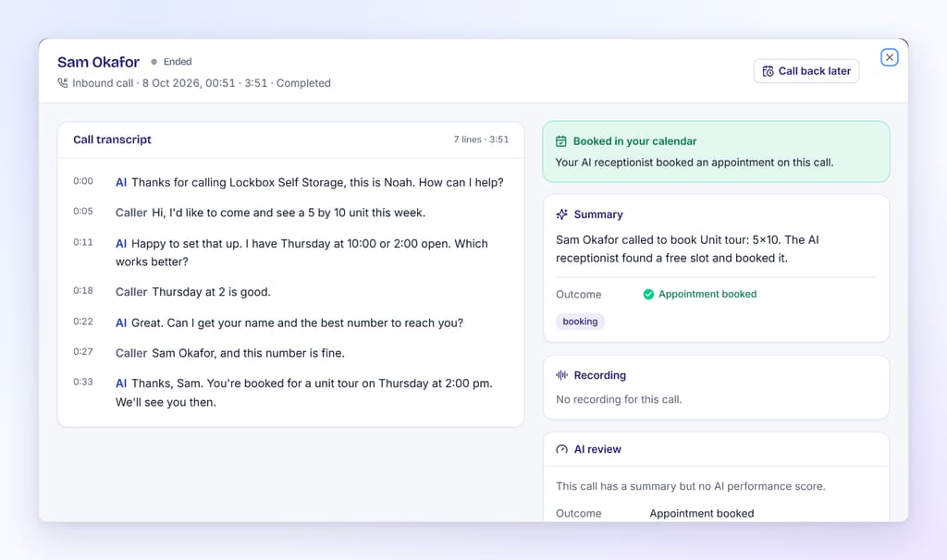Click the sparkle icon beside Summary
Screen dimensions: 947x560
click(561, 214)
